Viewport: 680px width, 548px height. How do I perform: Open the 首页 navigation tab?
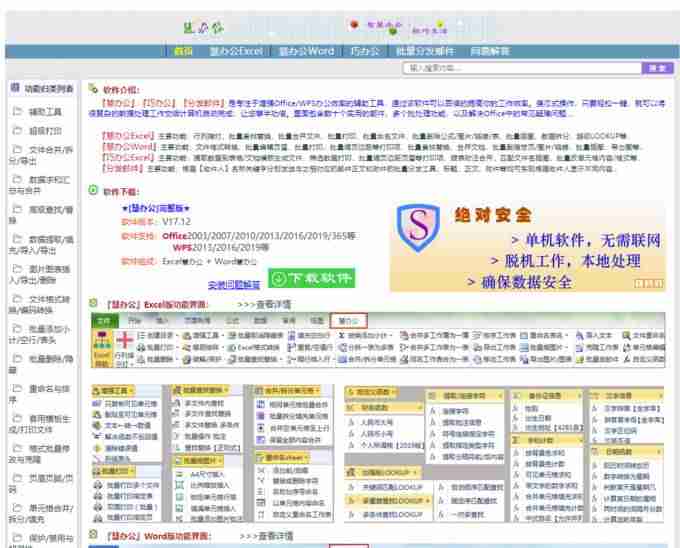[183, 51]
